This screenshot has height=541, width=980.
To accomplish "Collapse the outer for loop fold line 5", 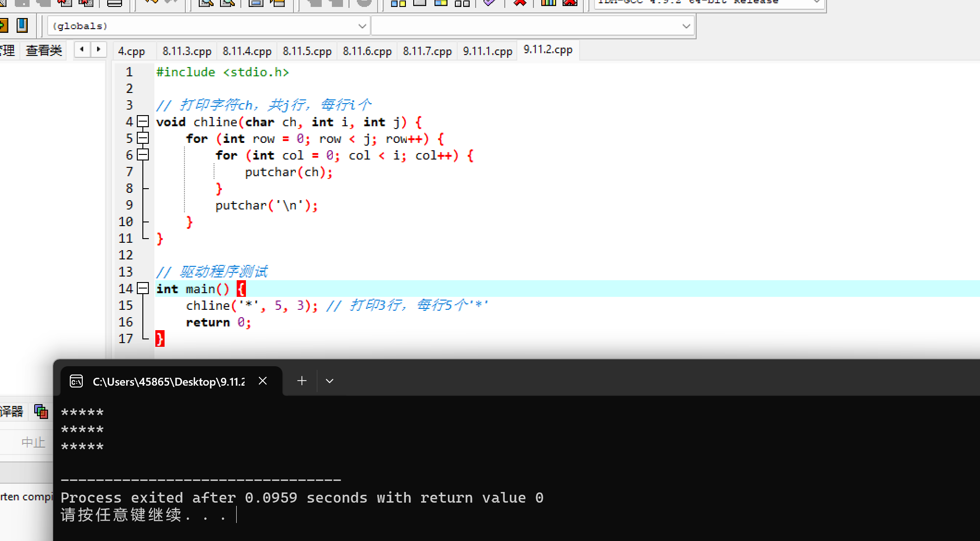I will pos(143,138).
